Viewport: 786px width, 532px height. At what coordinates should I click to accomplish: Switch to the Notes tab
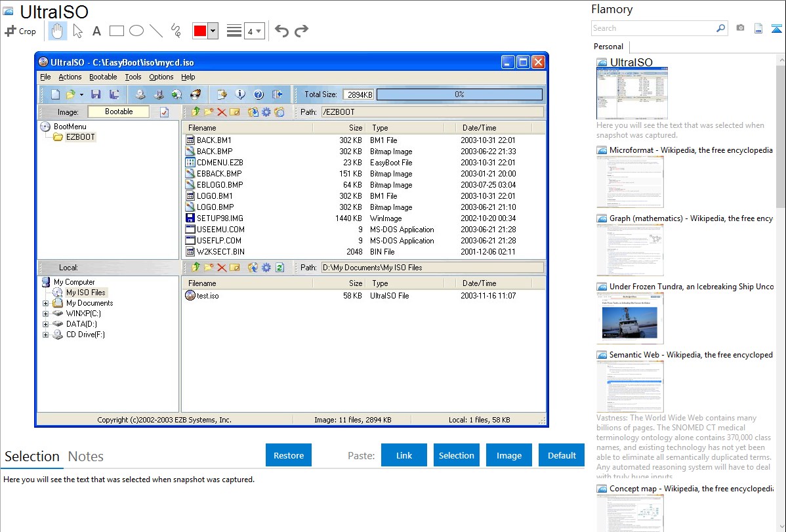pyautogui.click(x=86, y=457)
